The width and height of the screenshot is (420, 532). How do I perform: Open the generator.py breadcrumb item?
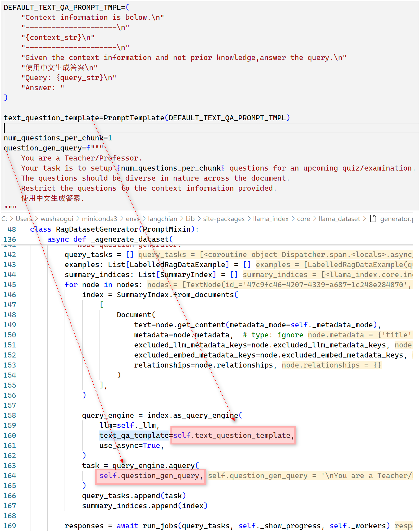(396, 219)
